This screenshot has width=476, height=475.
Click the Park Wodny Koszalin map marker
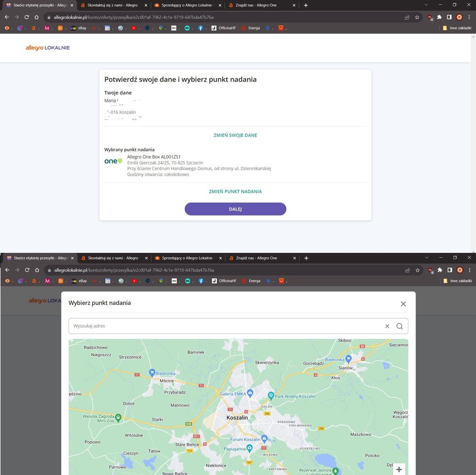[x=271, y=395]
